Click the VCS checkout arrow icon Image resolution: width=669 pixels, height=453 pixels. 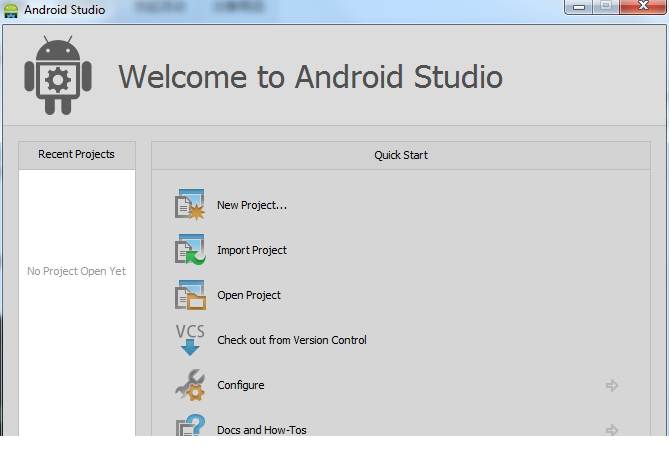[x=190, y=340]
